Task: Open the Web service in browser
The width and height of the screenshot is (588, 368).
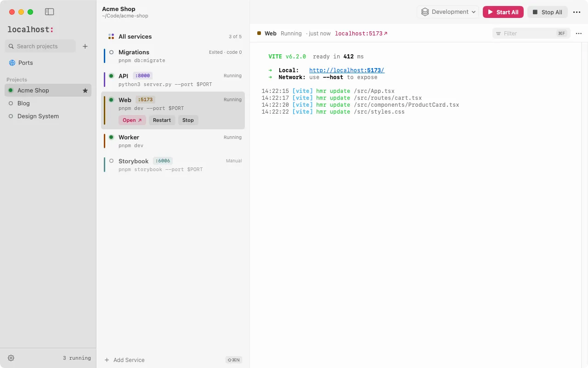Action: (132, 120)
